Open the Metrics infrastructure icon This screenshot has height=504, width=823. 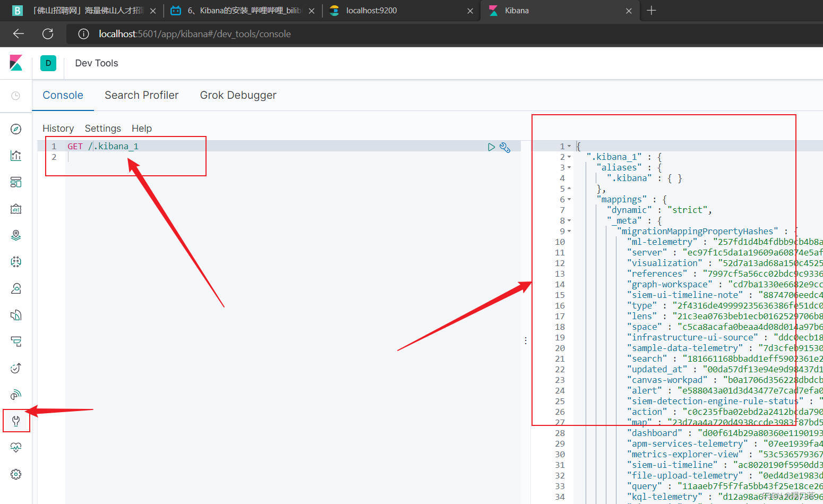[x=16, y=288]
